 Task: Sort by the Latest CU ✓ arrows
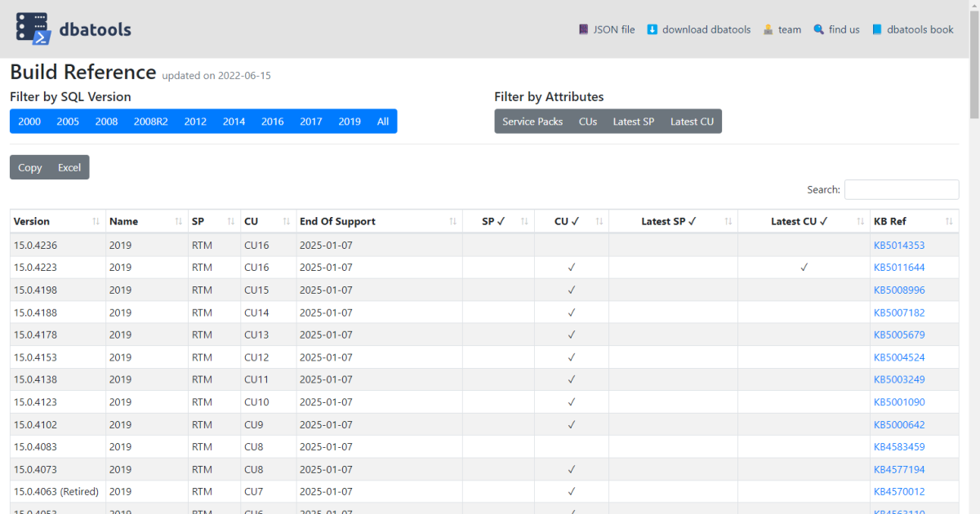(861, 221)
